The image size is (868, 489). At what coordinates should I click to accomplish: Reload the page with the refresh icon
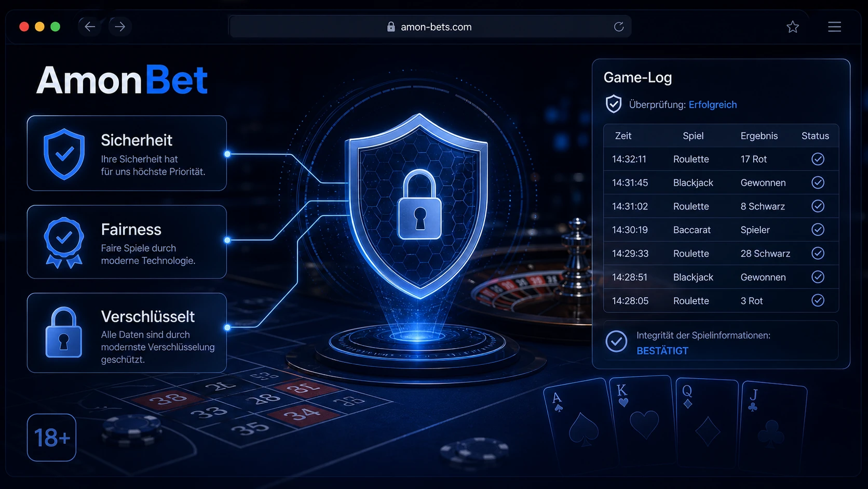click(x=619, y=27)
